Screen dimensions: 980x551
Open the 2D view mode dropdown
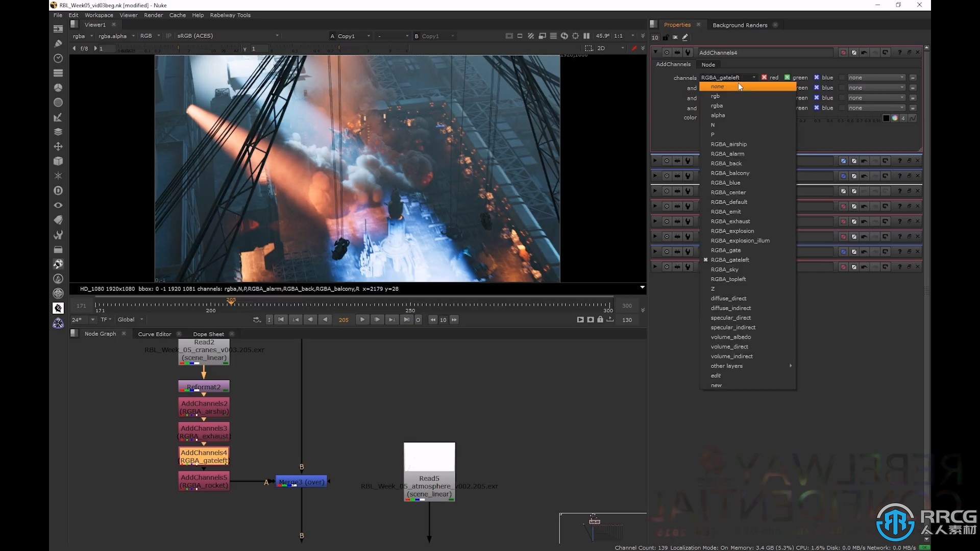click(610, 48)
